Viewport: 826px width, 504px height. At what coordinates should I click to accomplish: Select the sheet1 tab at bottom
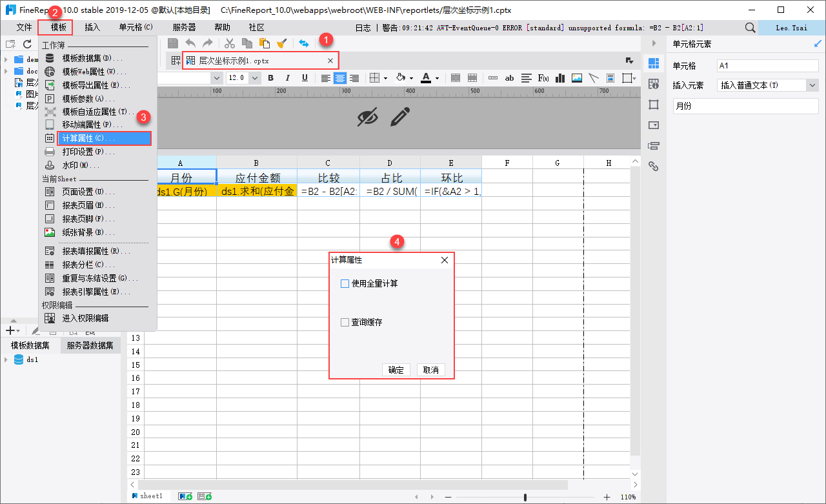148,496
